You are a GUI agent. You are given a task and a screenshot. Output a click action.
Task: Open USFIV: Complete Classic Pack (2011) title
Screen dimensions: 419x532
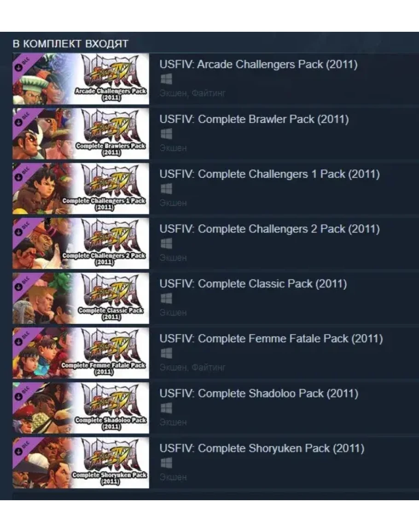(x=253, y=284)
